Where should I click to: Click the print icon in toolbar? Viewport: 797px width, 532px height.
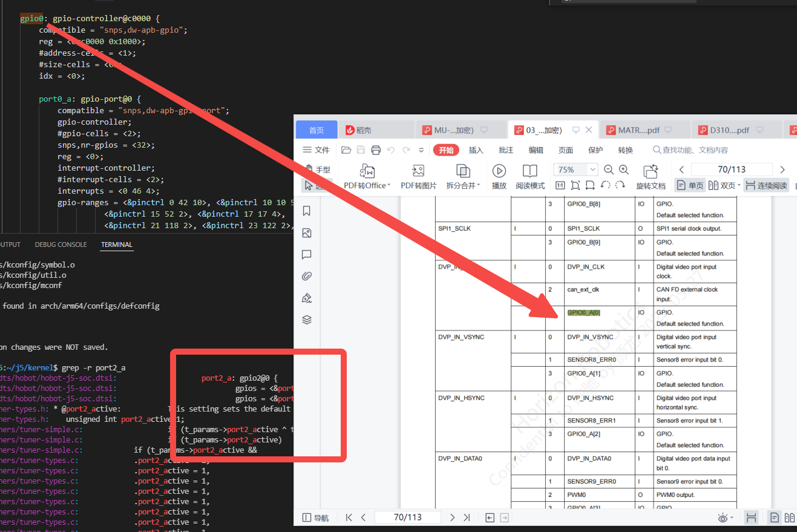[376, 150]
